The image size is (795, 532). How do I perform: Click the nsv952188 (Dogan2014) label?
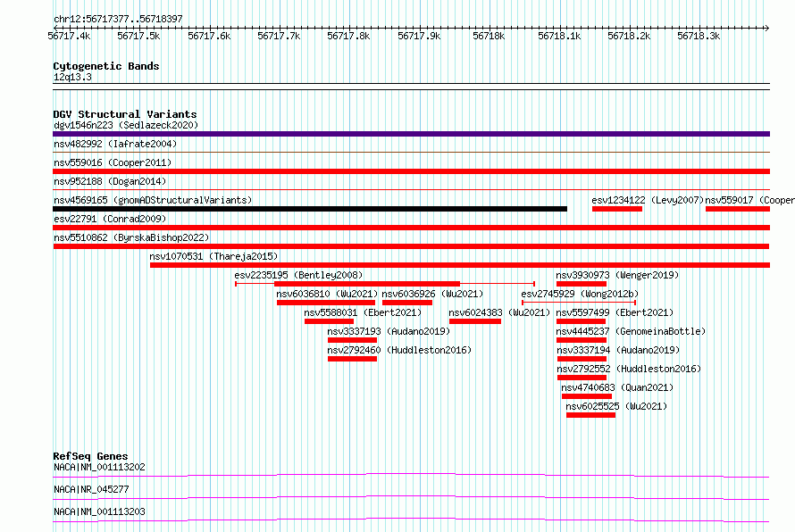click(110, 181)
